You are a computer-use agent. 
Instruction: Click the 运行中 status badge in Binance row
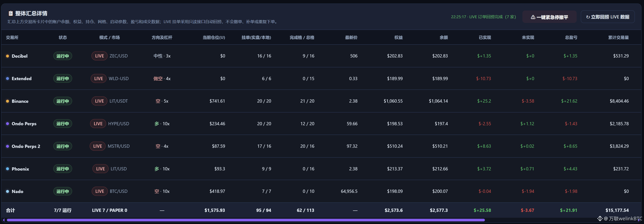(63, 101)
